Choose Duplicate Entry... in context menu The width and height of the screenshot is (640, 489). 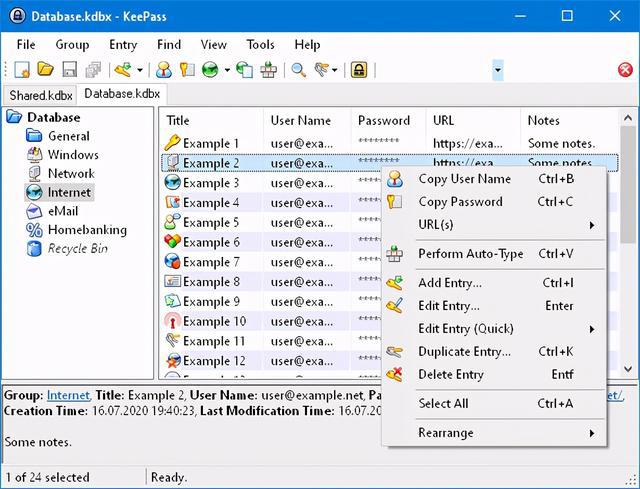(x=494, y=351)
